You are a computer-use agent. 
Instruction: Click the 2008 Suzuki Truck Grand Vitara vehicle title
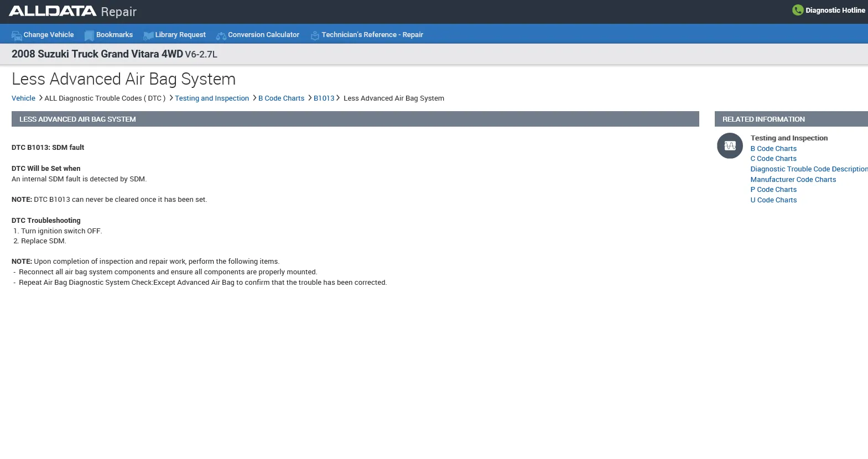115,54
